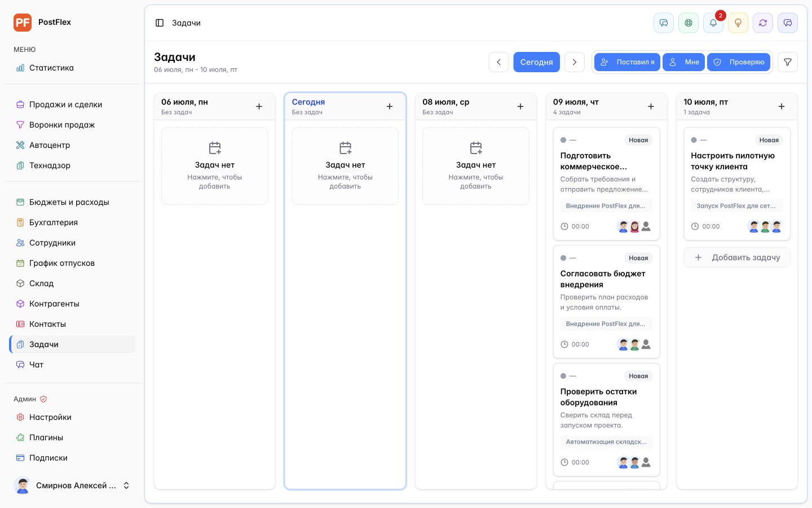
Task: Click Добавить задачу button
Action: coord(737,257)
